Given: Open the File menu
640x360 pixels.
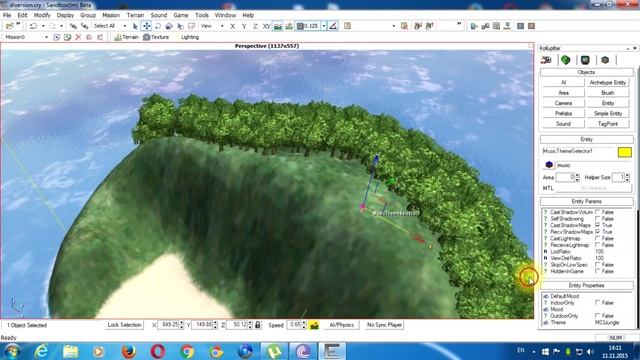Looking at the screenshot, I should point(7,15).
